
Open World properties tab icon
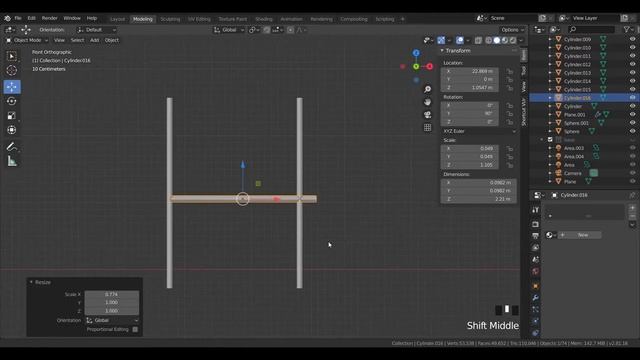(536, 271)
